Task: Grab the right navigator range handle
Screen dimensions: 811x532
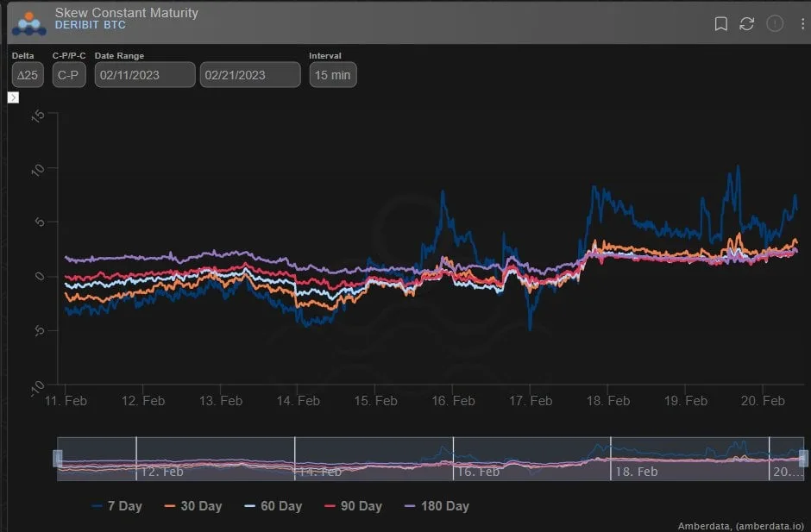Action: click(x=803, y=459)
